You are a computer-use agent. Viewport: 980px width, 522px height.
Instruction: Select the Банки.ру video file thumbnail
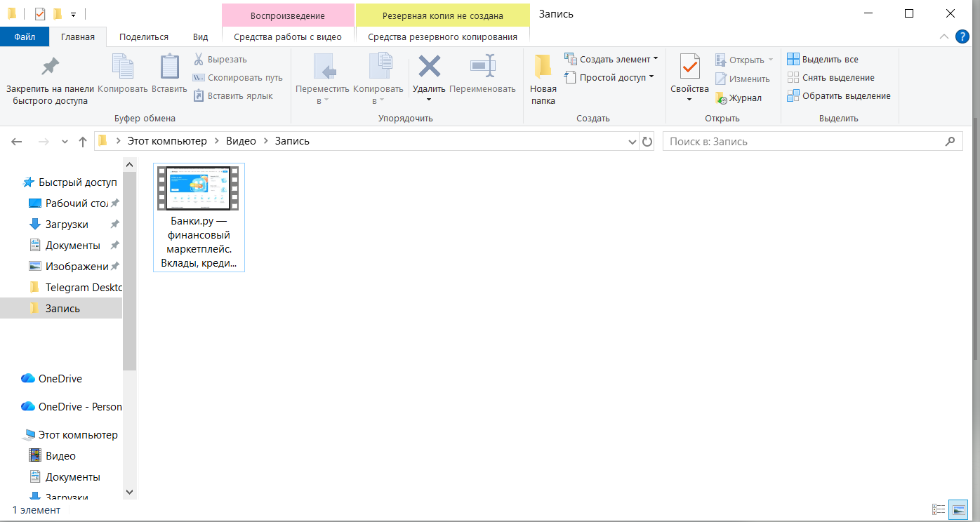tap(199, 189)
